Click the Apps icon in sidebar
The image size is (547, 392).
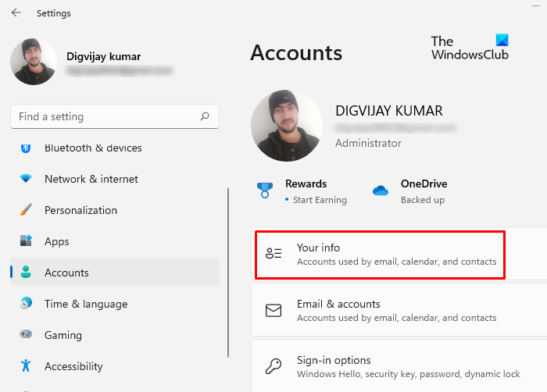pyautogui.click(x=26, y=241)
